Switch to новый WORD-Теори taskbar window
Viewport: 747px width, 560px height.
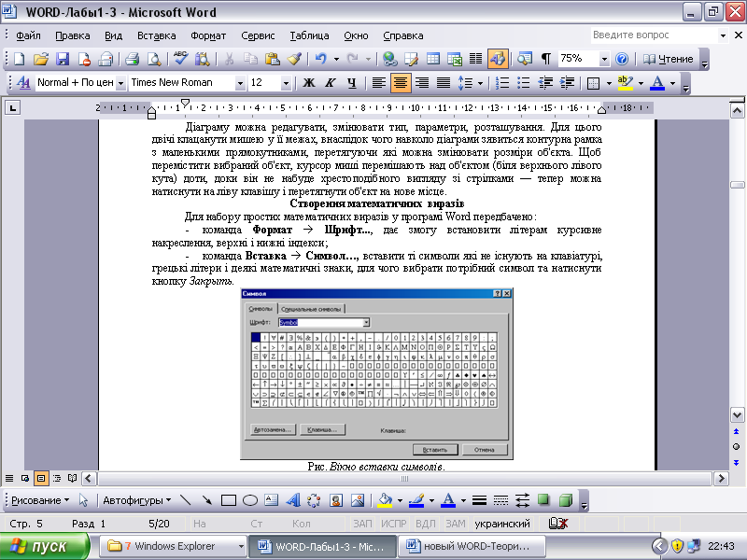click(x=472, y=546)
